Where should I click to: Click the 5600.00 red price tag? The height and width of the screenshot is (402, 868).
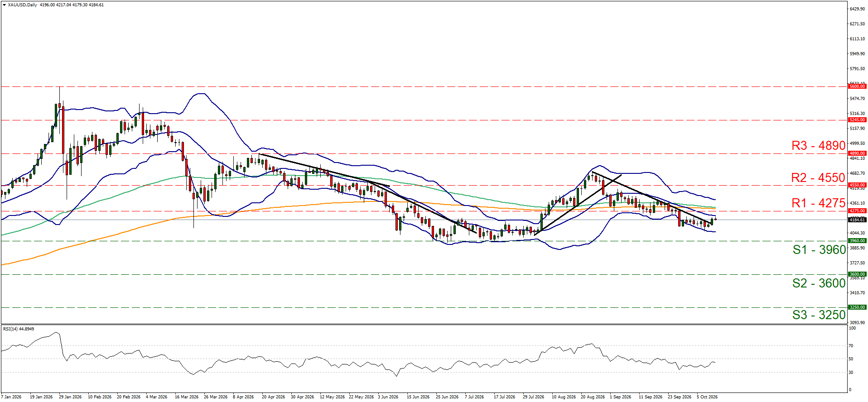pyautogui.click(x=857, y=86)
